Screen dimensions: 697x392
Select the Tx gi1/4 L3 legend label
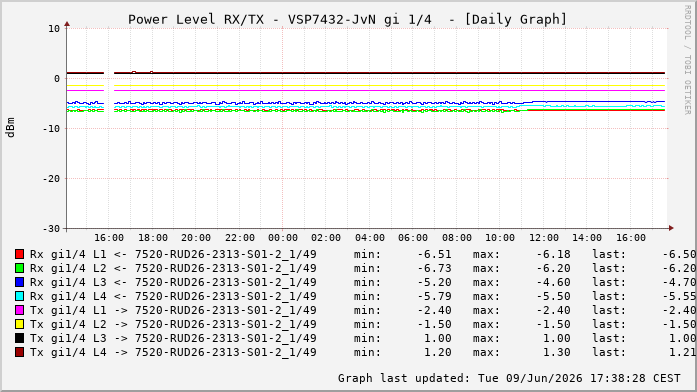(173, 338)
